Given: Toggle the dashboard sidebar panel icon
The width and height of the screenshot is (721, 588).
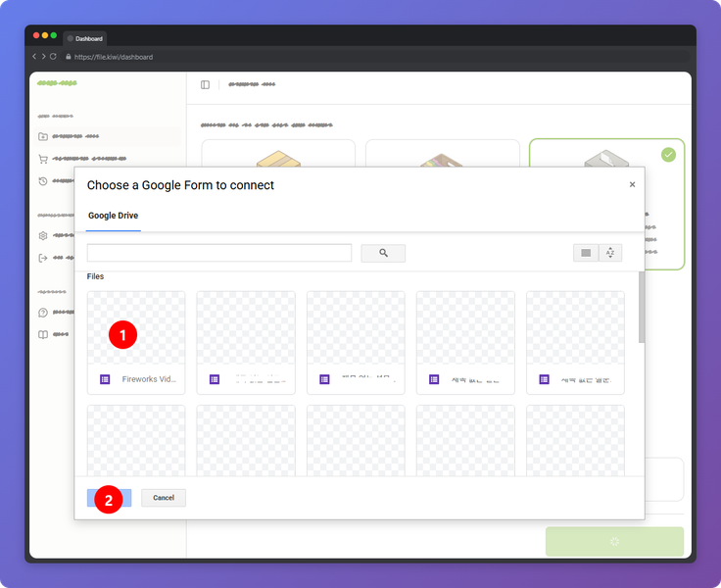Looking at the screenshot, I should (205, 84).
